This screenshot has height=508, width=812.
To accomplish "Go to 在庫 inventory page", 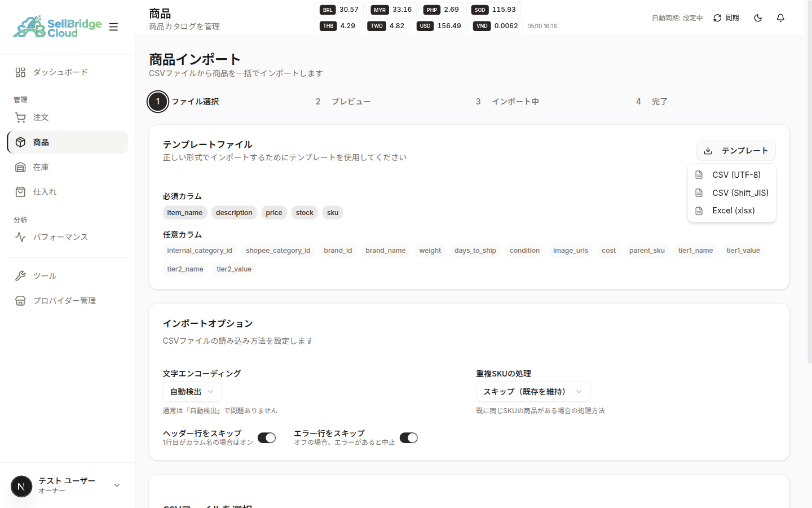I will (x=68, y=167).
